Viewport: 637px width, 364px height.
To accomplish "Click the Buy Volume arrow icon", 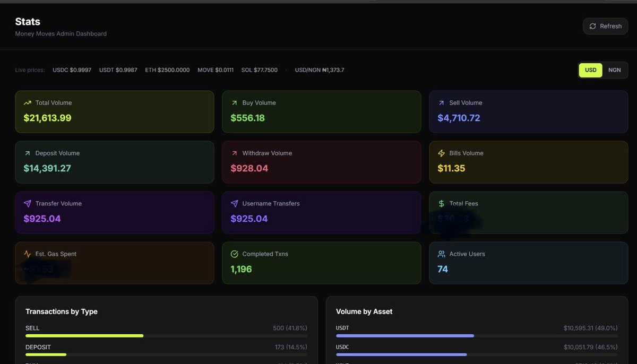I will tap(234, 103).
